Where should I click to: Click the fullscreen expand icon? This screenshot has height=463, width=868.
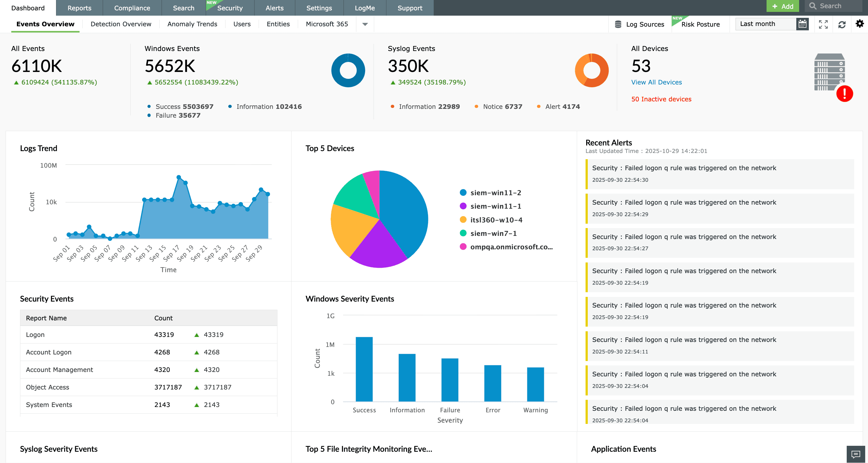[x=823, y=24]
